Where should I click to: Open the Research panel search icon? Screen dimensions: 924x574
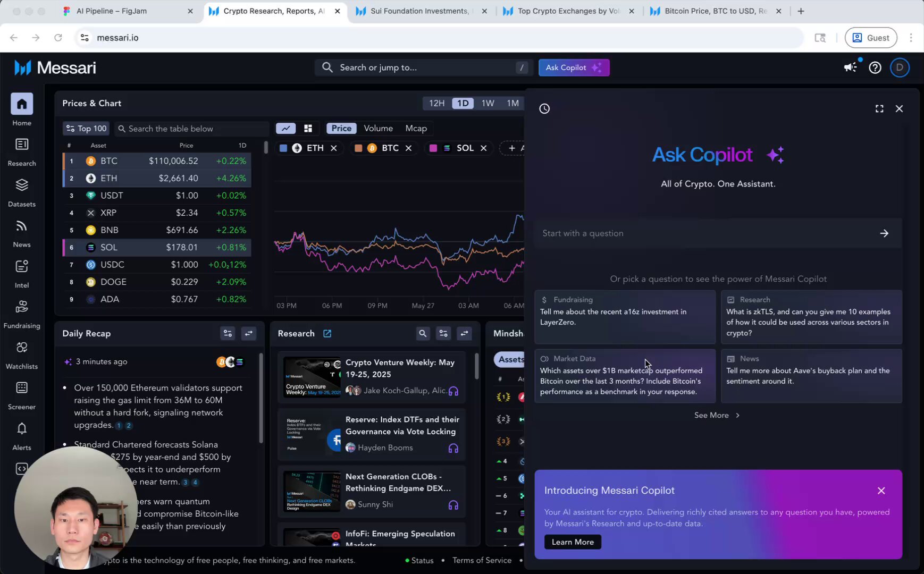click(422, 333)
